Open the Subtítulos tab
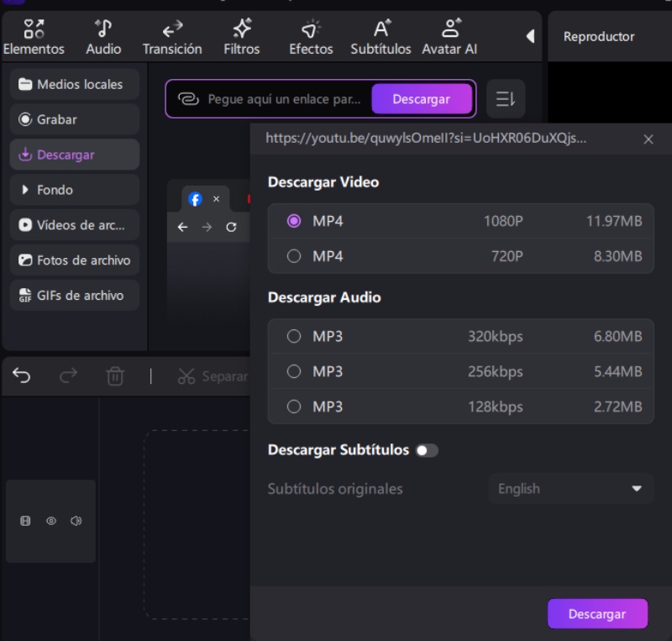 pos(381,37)
